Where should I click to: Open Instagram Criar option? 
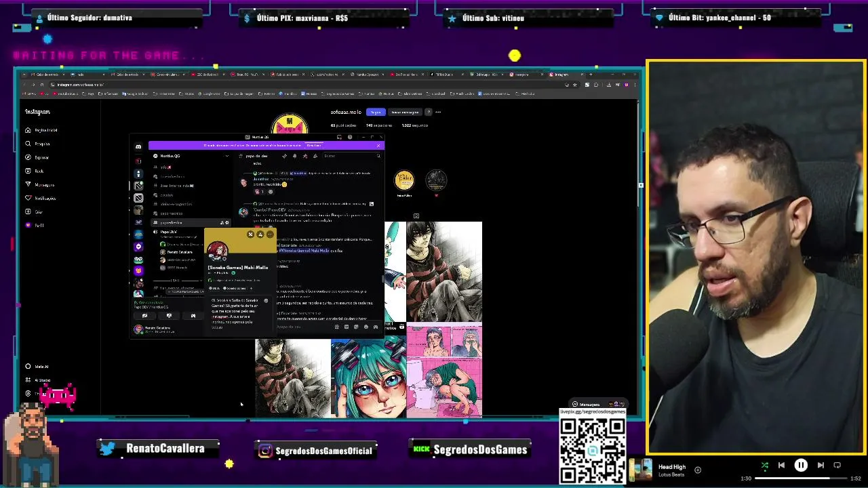tap(34, 211)
